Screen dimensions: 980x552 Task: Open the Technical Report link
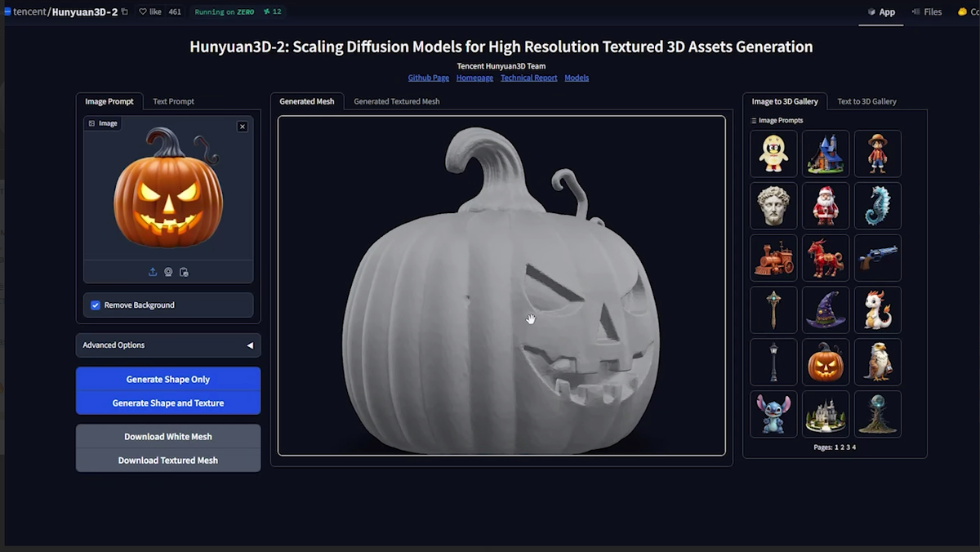click(529, 78)
